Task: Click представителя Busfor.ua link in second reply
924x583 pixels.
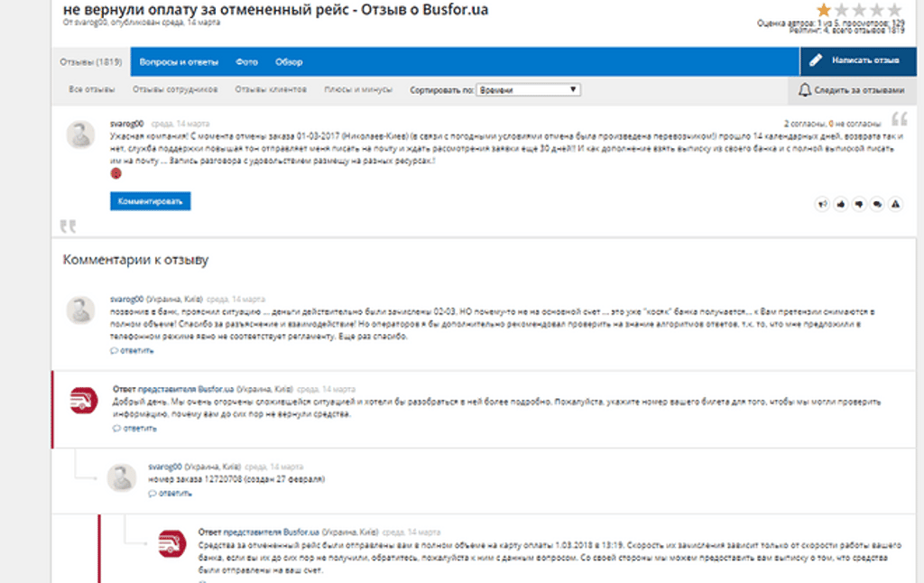Action: [271, 532]
